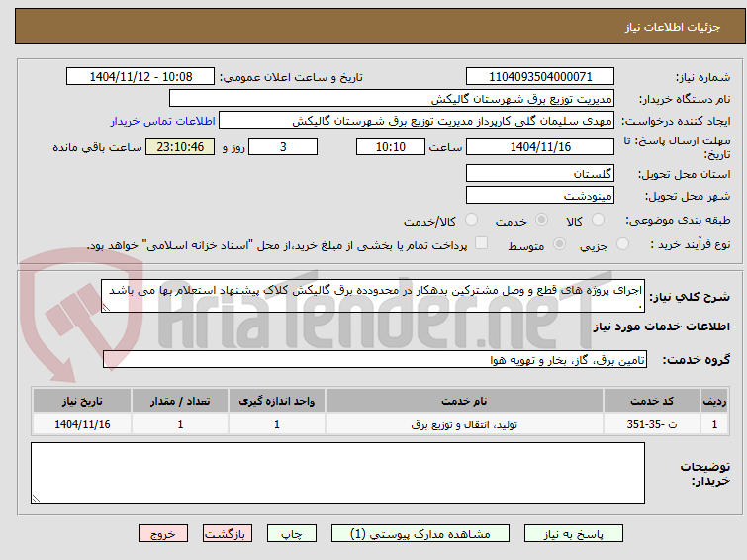Screen dimensions: 747x560
Task: Click the استان محل تحویل field گلستان
Action: click(x=540, y=173)
